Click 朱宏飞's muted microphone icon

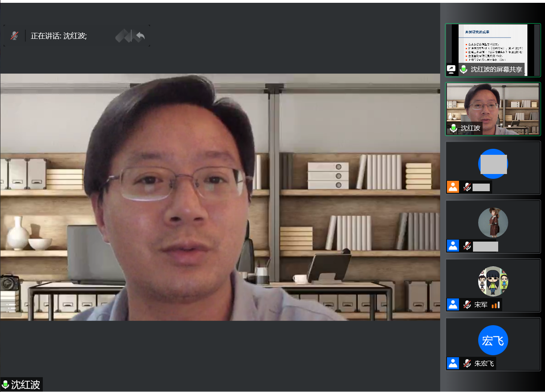pyautogui.click(x=467, y=363)
